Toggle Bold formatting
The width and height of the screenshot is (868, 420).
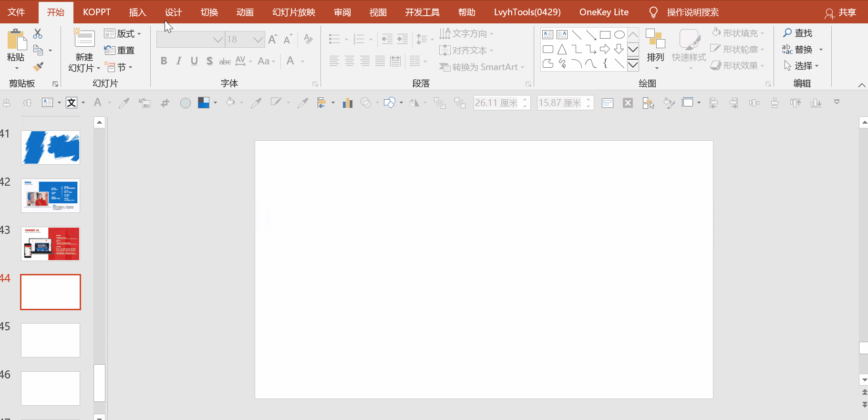164,61
